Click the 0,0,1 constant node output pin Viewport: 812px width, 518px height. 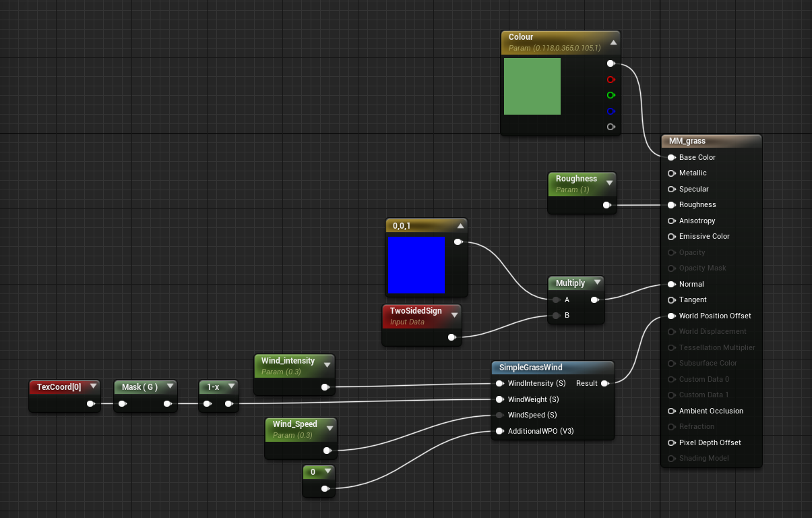point(458,242)
